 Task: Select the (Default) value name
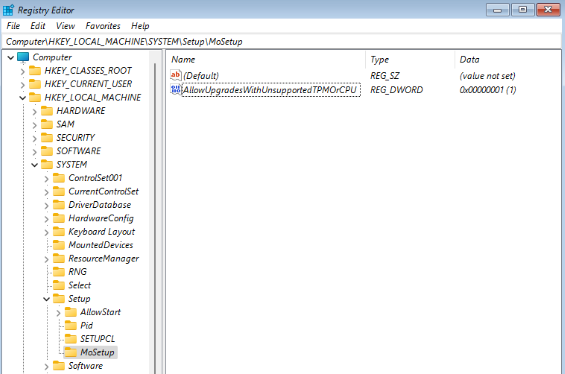201,76
